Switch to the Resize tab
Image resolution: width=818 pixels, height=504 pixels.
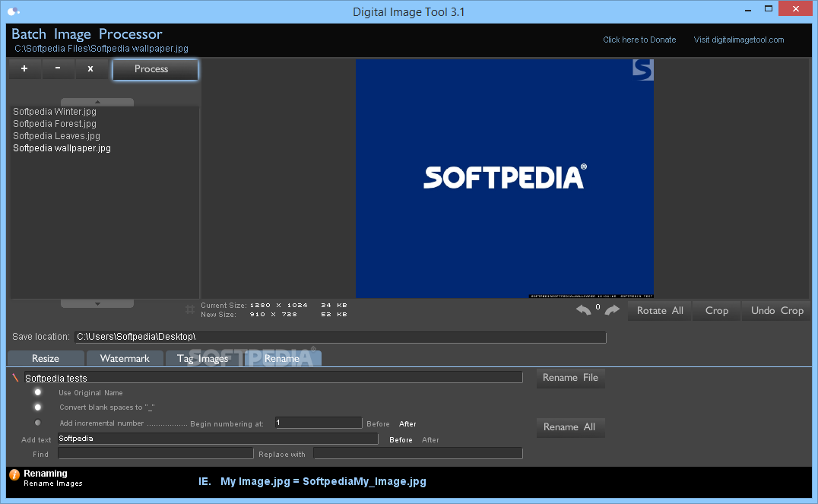[x=46, y=359]
